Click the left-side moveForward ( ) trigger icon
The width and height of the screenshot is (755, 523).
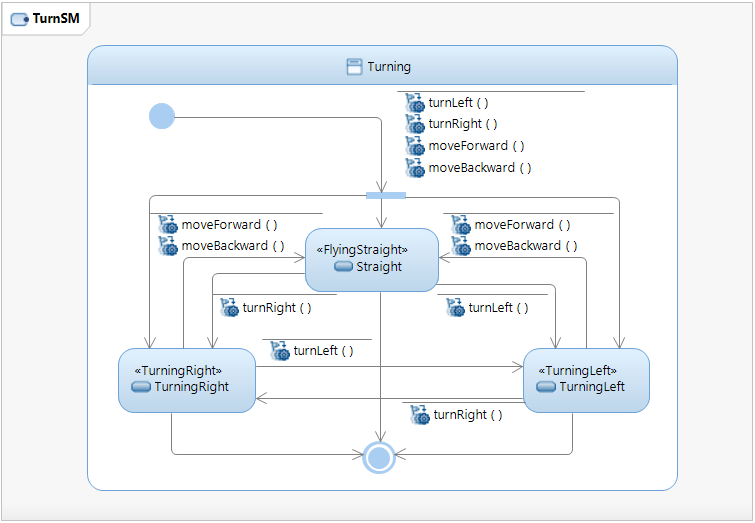pyautogui.click(x=168, y=224)
